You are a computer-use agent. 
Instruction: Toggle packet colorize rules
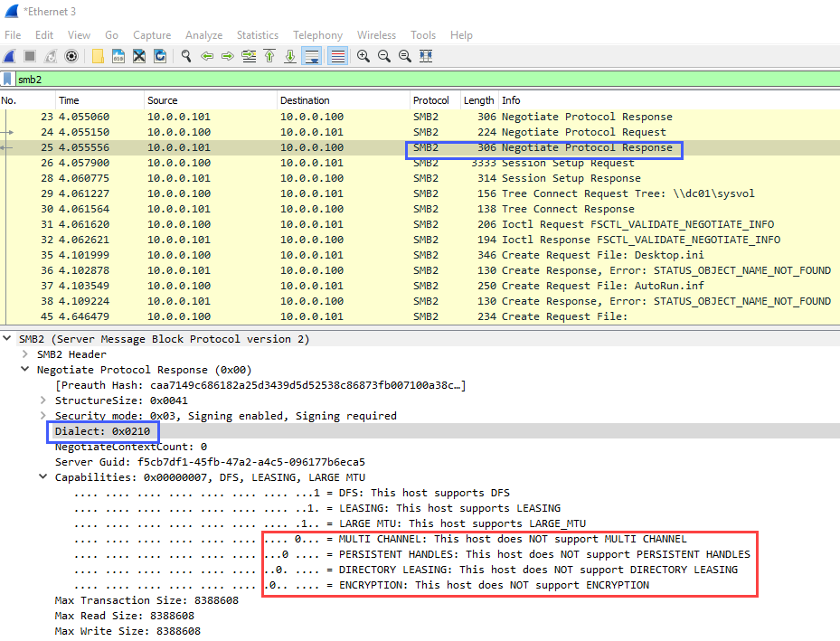[x=337, y=56]
